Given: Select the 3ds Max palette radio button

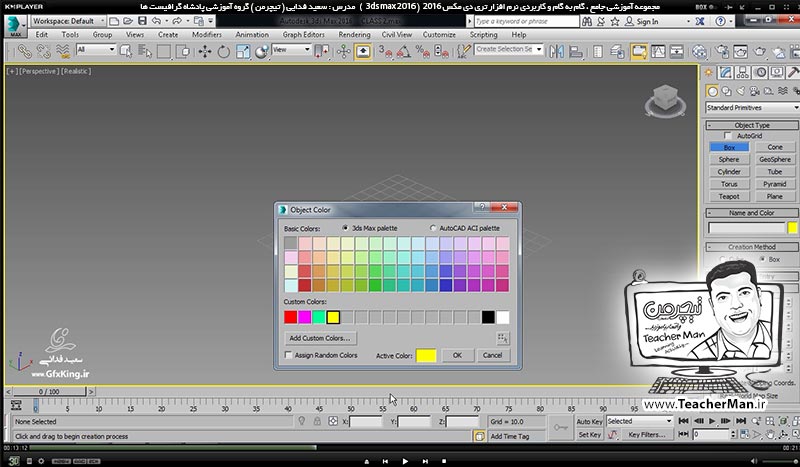Looking at the screenshot, I should (x=345, y=228).
